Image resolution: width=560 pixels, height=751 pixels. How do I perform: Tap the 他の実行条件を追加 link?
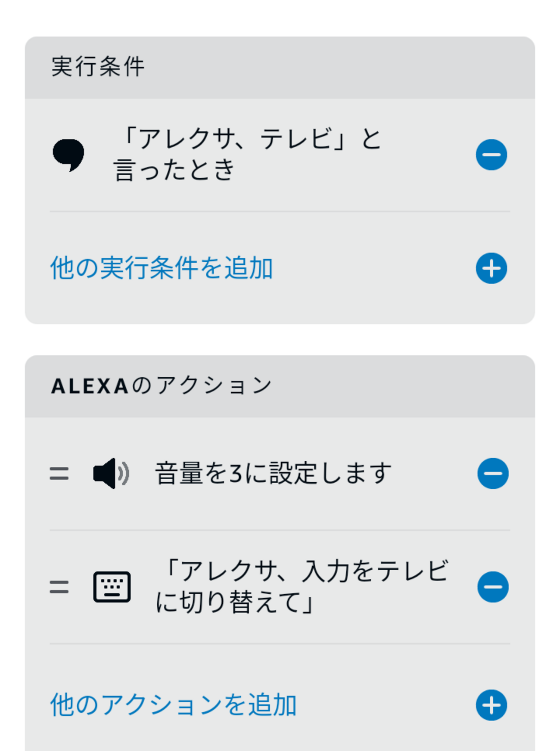click(162, 268)
